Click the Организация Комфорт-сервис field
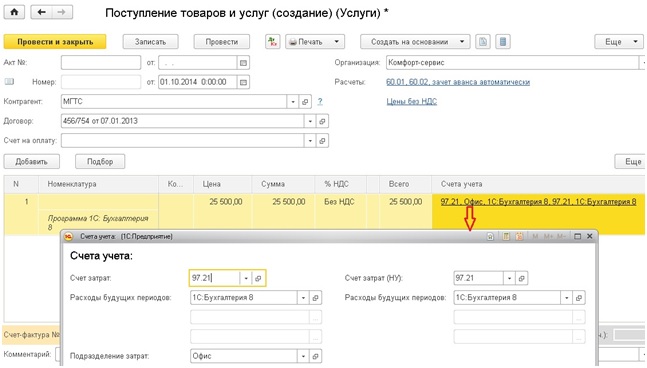This screenshot has width=647, height=368. pos(512,63)
